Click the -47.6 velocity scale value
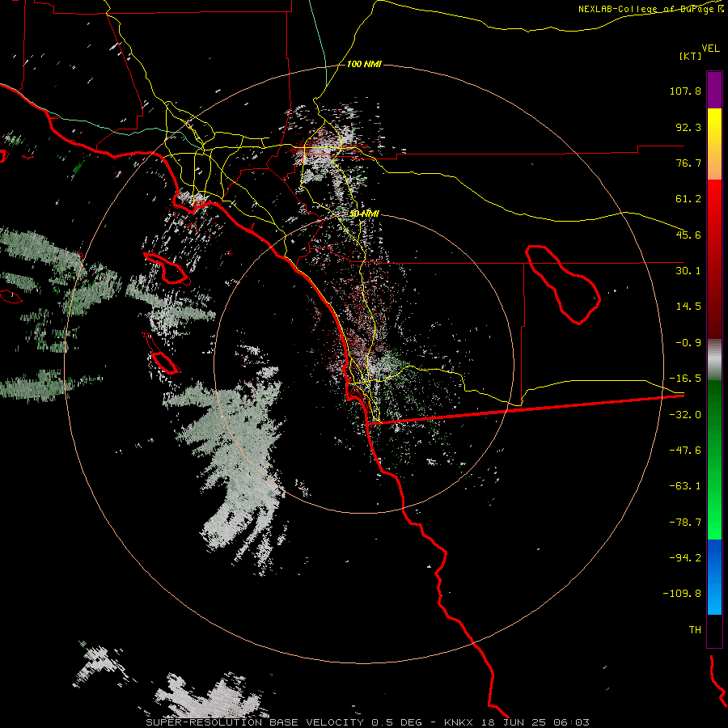 685,451
